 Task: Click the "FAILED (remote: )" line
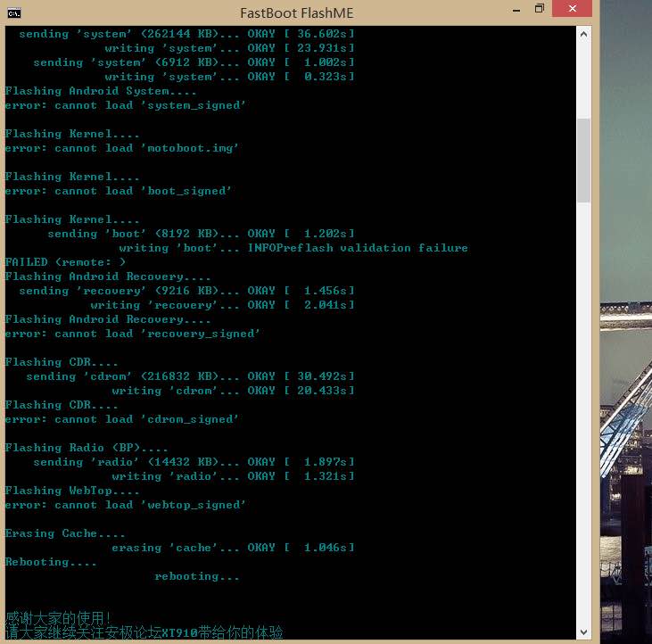(x=65, y=262)
